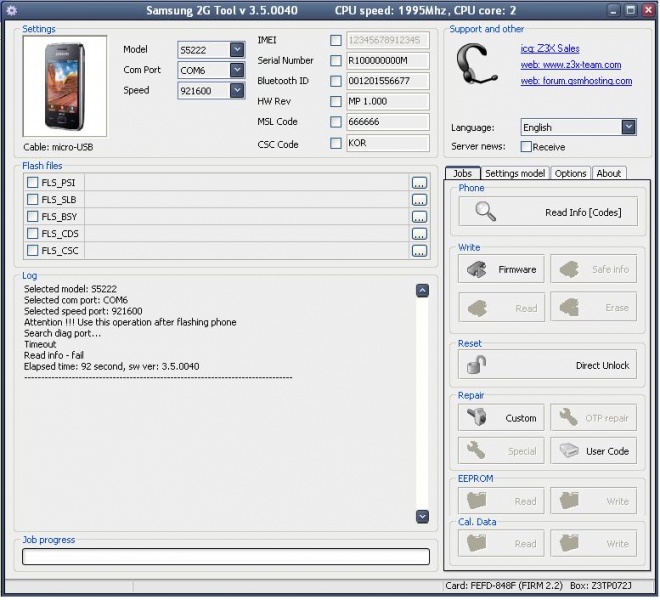The image size is (660, 600).
Task: Switch to the Settings model tab
Action: (x=515, y=173)
